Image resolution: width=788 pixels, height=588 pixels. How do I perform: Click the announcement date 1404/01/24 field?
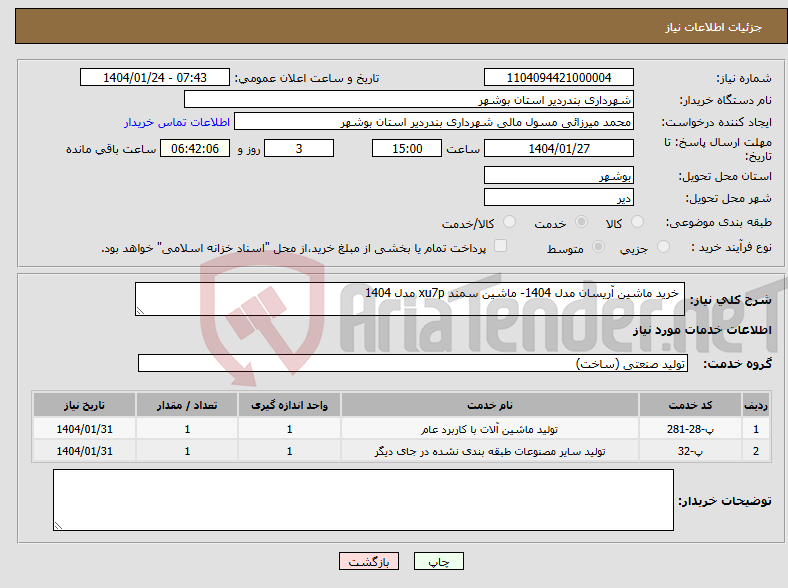pyautogui.click(x=155, y=77)
